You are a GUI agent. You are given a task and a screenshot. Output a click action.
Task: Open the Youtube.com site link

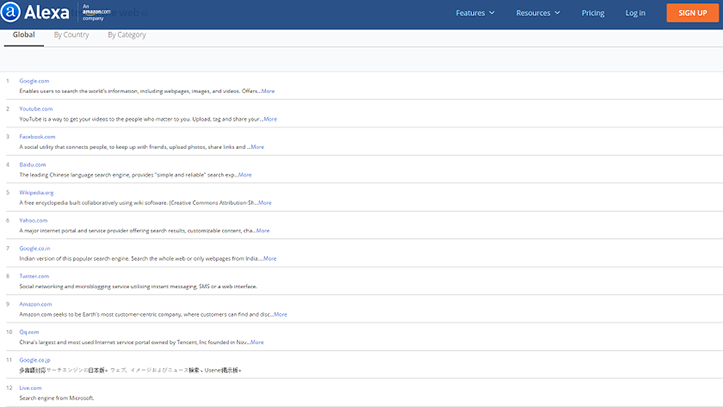tap(36, 109)
